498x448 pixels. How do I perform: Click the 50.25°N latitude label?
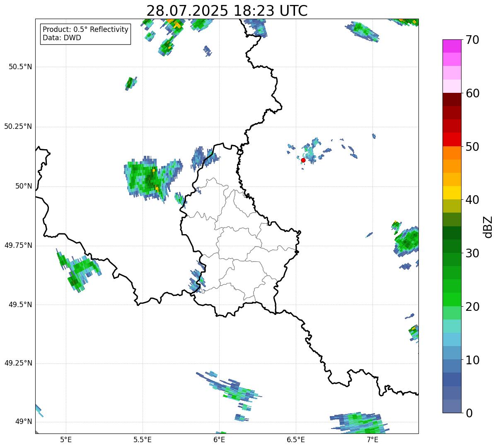(x=18, y=126)
